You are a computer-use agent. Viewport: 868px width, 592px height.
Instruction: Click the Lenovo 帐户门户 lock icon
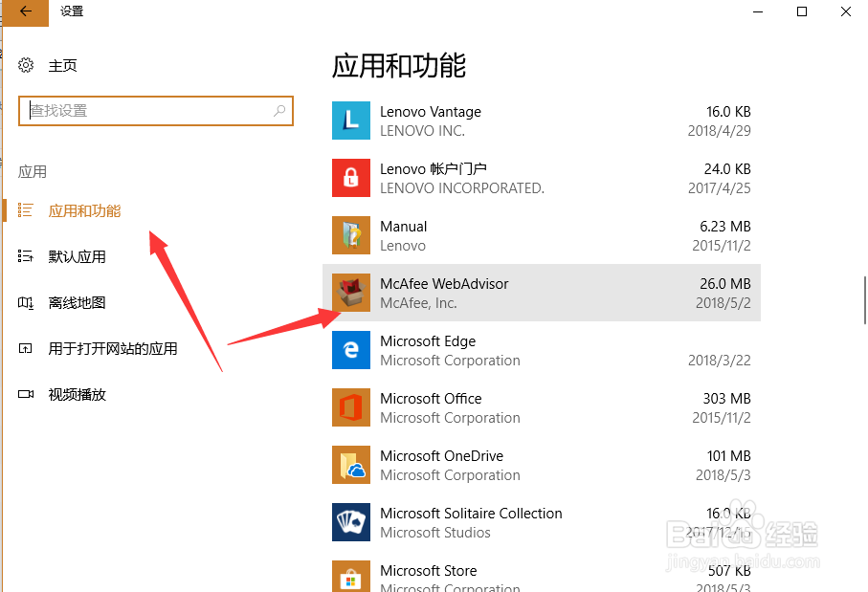(351, 178)
